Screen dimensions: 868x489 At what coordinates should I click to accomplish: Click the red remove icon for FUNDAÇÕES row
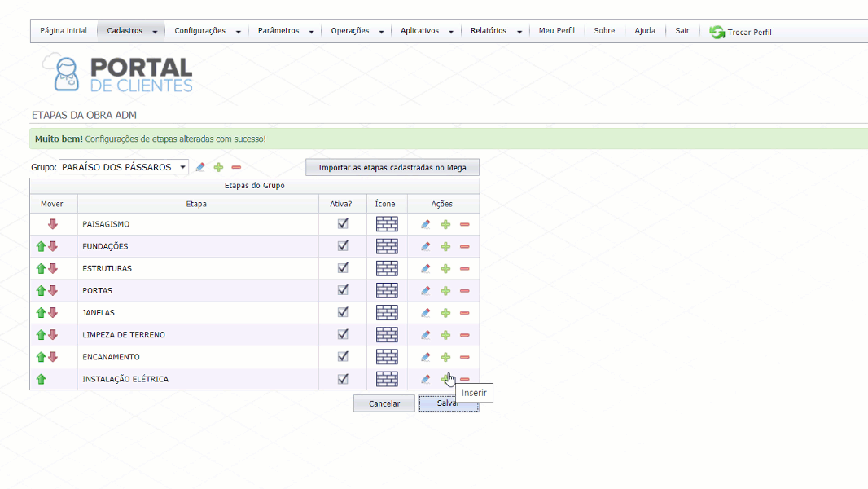(x=464, y=246)
